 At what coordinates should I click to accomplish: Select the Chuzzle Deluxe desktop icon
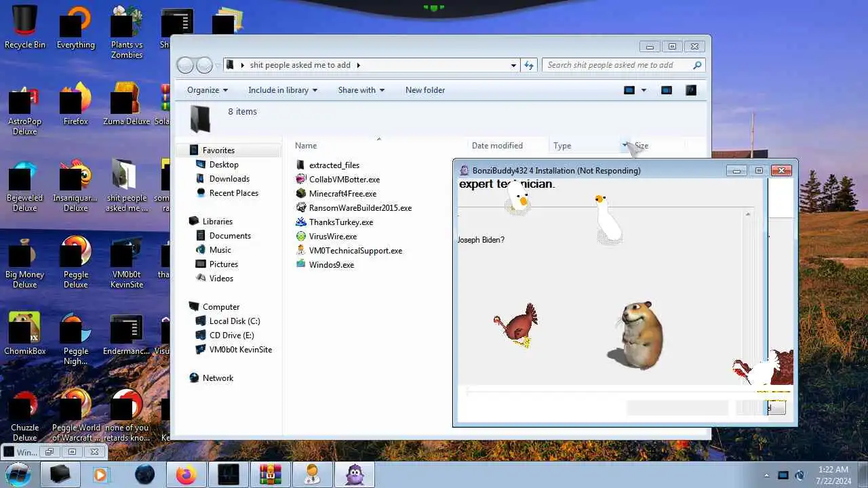24,415
